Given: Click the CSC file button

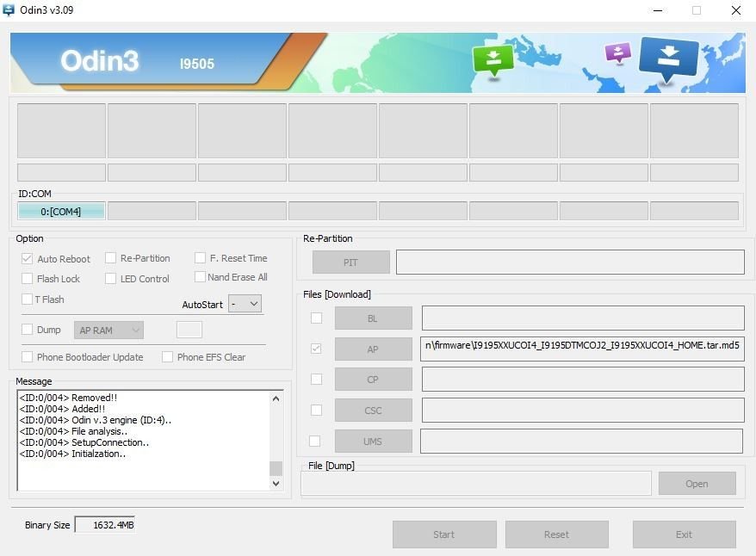Looking at the screenshot, I should [x=373, y=410].
